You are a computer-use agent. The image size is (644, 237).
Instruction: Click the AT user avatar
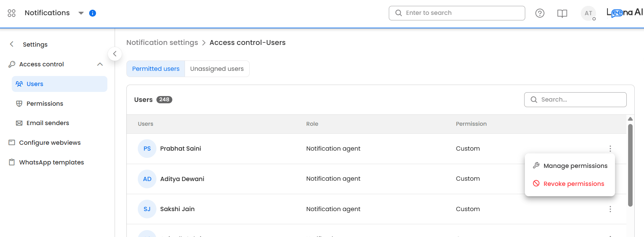tap(588, 13)
